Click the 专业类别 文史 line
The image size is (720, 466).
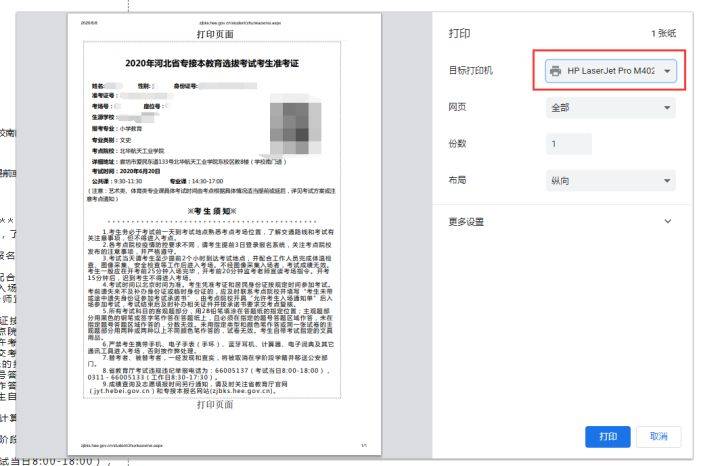click(x=112, y=140)
